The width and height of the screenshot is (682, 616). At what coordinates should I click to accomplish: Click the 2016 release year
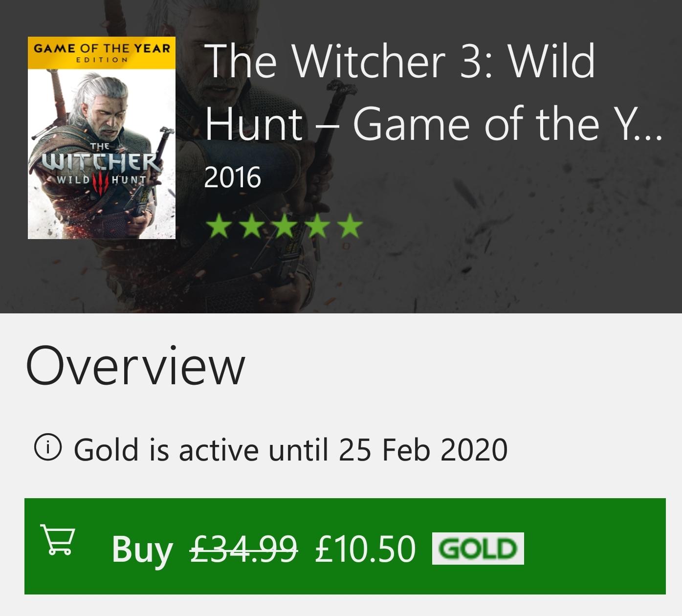click(232, 177)
